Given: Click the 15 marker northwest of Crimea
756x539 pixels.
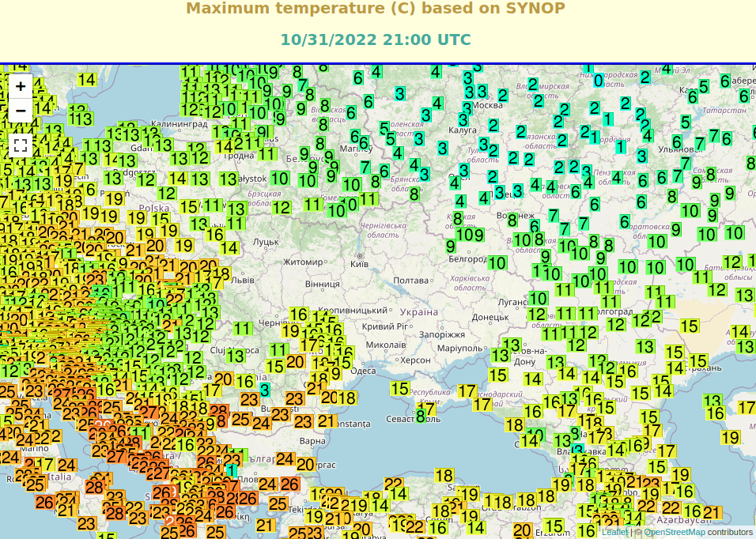Looking at the screenshot, I should click(x=399, y=388).
